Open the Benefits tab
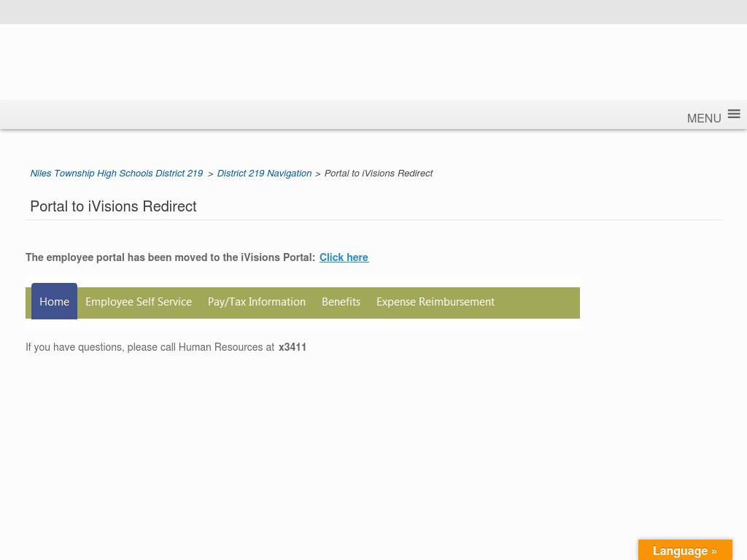 [x=341, y=302]
